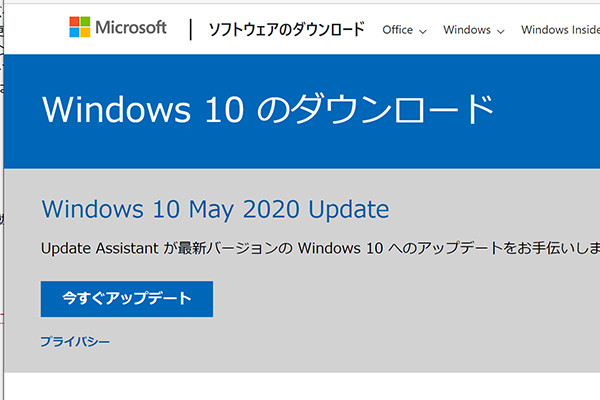Expand the chevron next to Office
This screenshot has width=600, height=400.
(x=423, y=31)
